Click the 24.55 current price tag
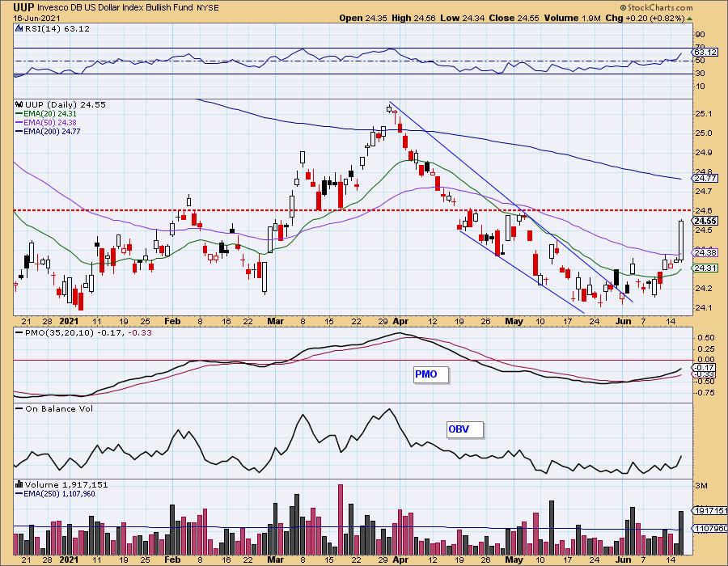Viewport: 728px width, 566px height. 705,221
